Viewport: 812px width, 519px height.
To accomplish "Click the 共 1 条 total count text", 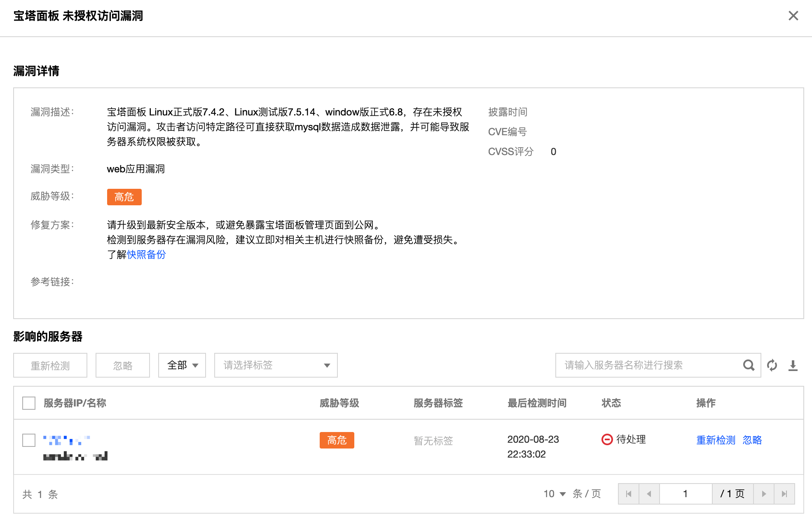I will click(x=40, y=494).
